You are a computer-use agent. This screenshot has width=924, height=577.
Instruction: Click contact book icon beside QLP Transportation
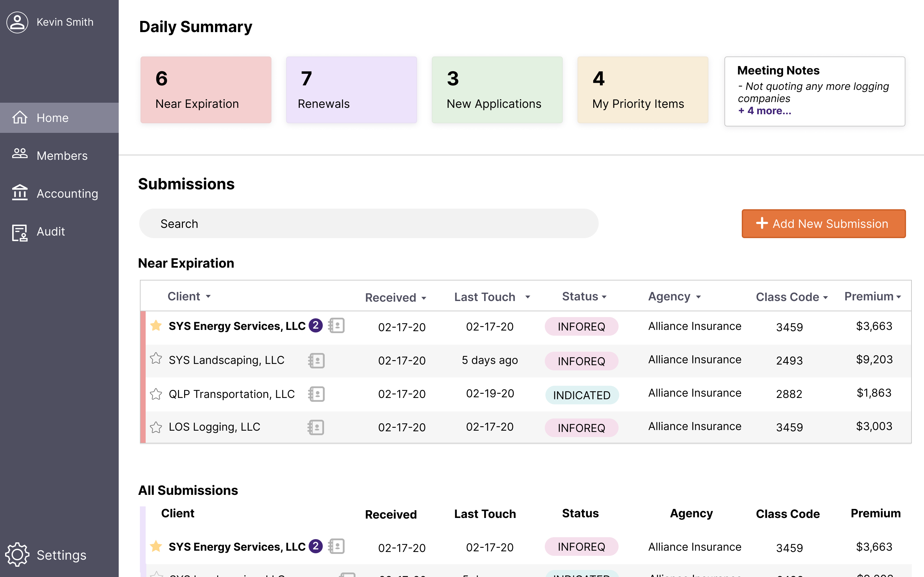tap(316, 394)
